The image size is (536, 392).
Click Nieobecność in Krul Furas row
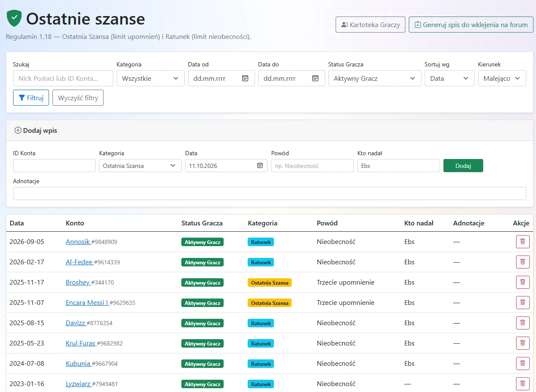coord(336,343)
